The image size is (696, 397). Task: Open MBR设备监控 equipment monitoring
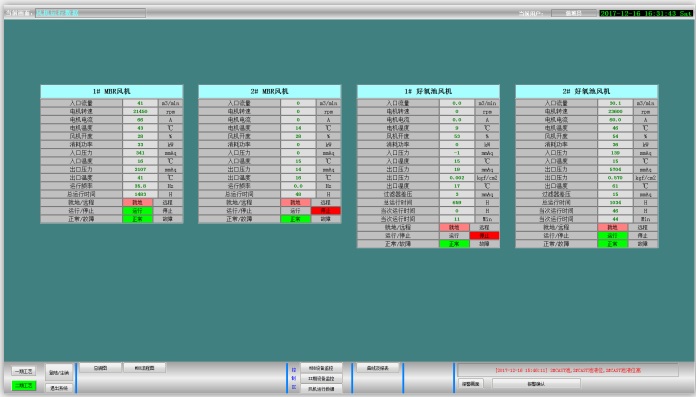(321, 368)
